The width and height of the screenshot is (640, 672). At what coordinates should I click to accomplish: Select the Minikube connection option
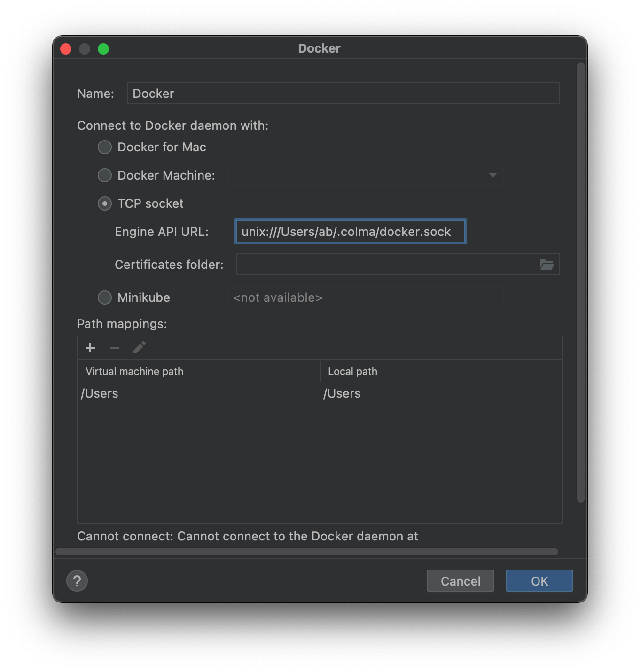(104, 297)
